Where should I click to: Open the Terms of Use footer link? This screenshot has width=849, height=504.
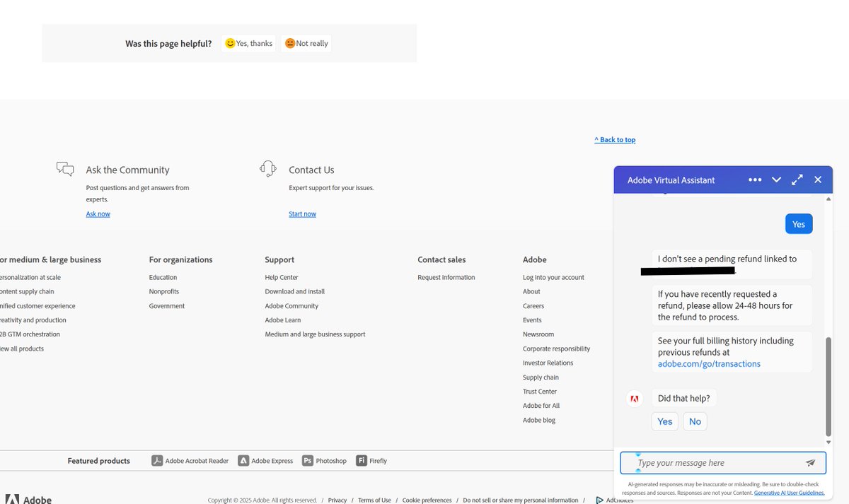pyautogui.click(x=374, y=500)
